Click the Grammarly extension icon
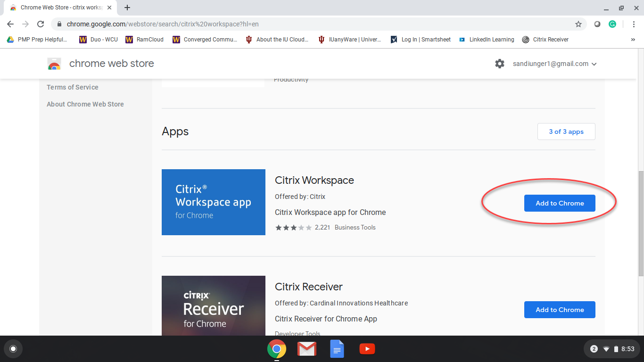The height and width of the screenshot is (362, 644). tap(612, 24)
